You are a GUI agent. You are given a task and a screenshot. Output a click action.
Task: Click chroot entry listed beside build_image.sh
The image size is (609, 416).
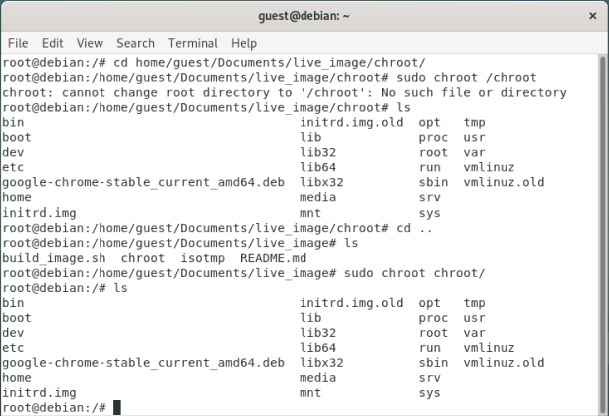143,257
